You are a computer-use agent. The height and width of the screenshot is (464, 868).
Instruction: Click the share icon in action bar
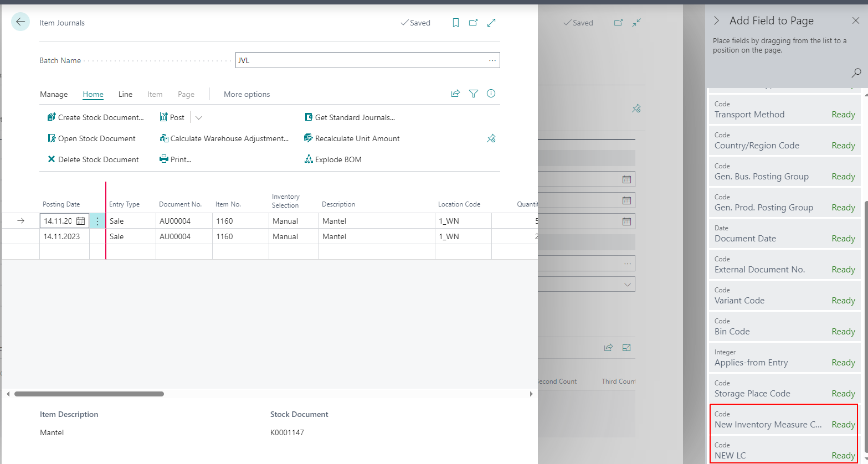[455, 94]
